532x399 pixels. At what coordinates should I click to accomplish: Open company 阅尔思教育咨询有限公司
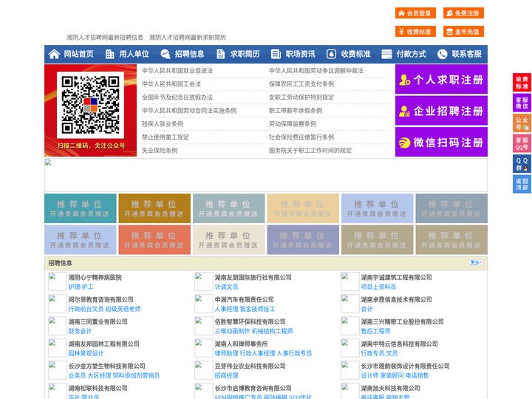[x=100, y=299]
